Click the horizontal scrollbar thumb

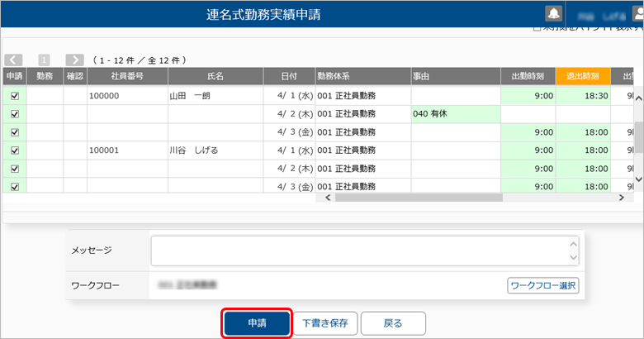[x=419, y=198]
